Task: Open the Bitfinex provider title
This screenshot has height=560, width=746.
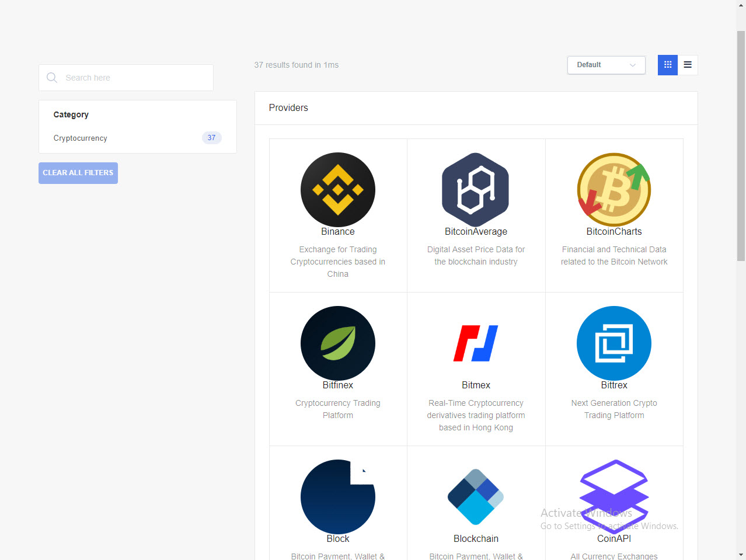Action: click(x=338, y=385)
